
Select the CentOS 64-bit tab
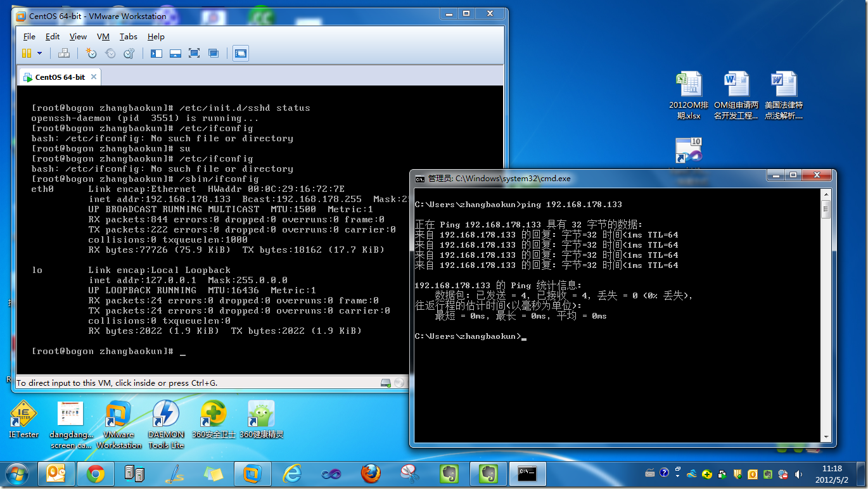[x=60, y=77]
